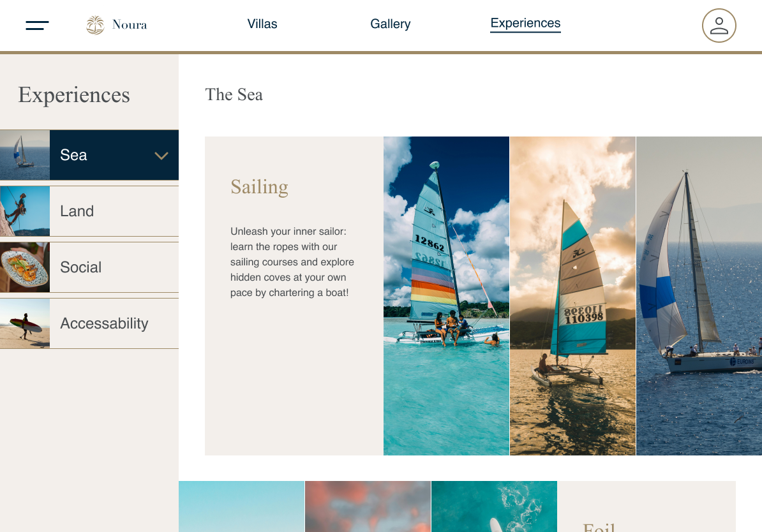Click the Noura brand name text
The height and width of the screenshot is (532, 762).
coord(130,25)
